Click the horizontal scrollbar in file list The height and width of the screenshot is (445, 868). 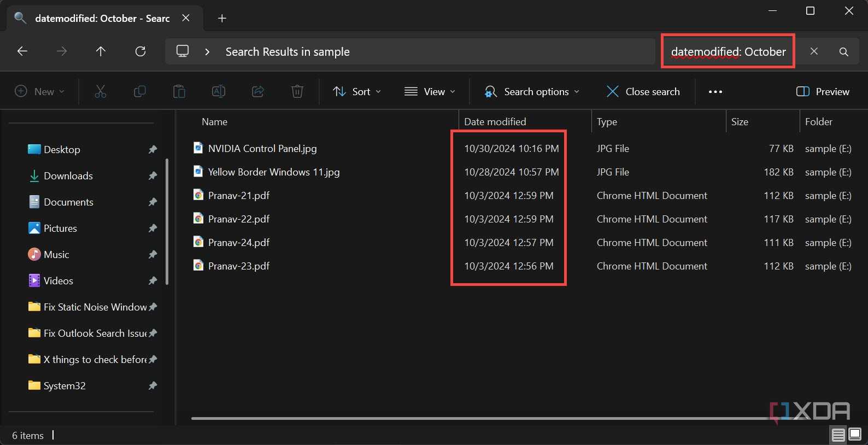click(x=481, y=419)
